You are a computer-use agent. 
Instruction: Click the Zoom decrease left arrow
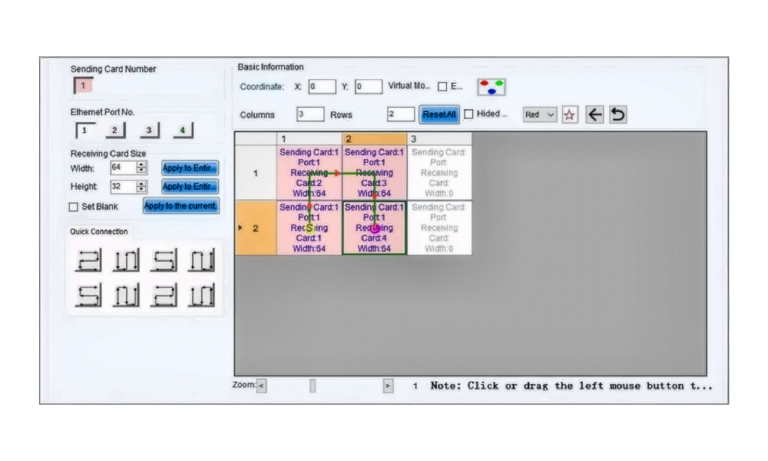(x=262, y=386)
